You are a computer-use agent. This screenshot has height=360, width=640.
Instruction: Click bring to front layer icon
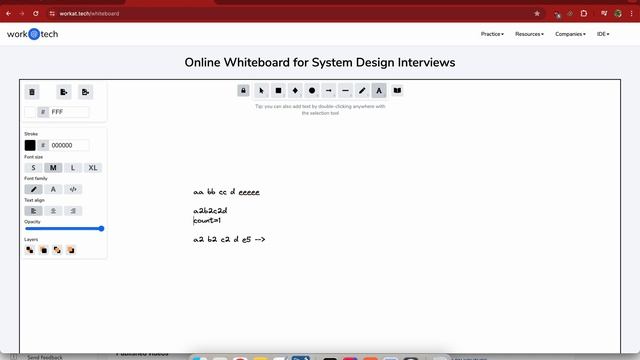click(x=57, y=250)
